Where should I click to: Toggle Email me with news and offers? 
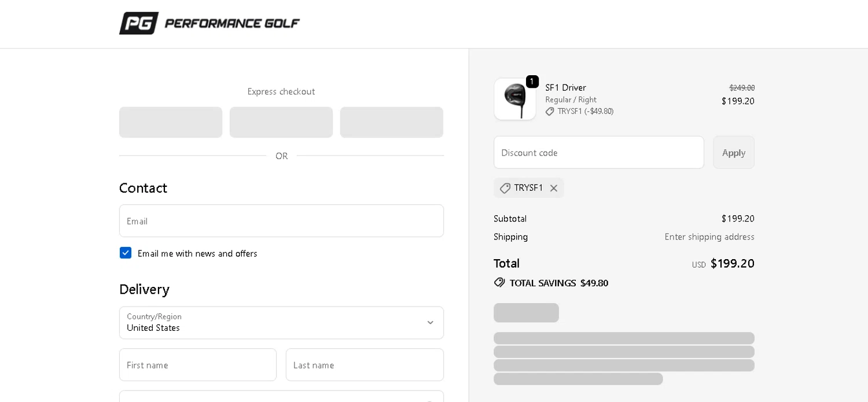click(x=126, y=253)
